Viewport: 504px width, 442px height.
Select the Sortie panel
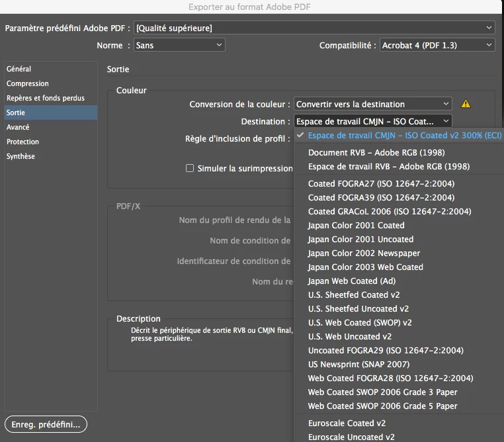[x=51, y=112]
